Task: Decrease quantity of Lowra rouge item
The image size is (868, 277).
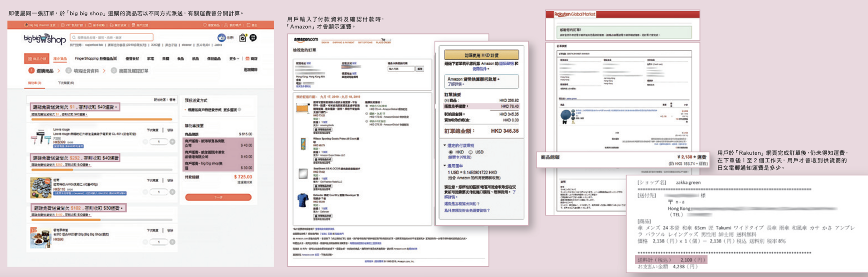Action: click(145, 142)
